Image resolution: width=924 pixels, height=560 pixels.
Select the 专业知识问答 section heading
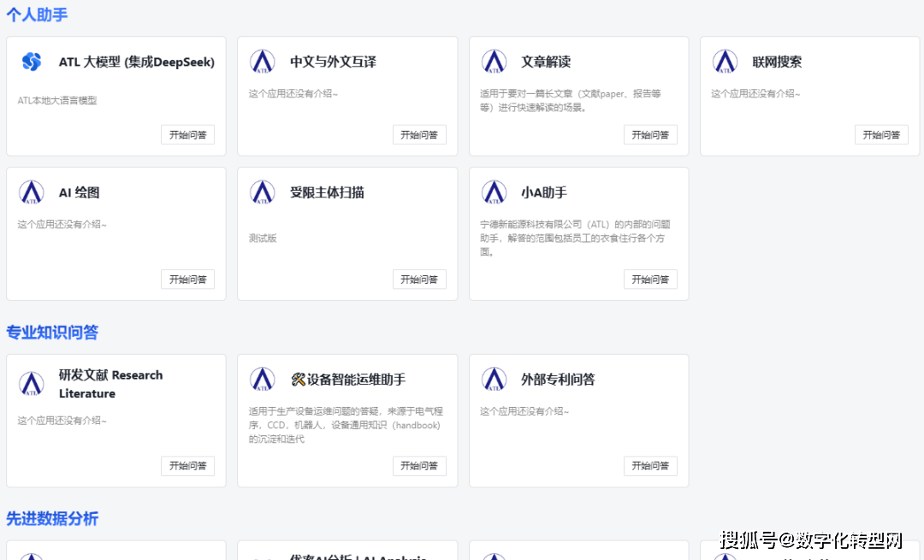coord(52,333)
